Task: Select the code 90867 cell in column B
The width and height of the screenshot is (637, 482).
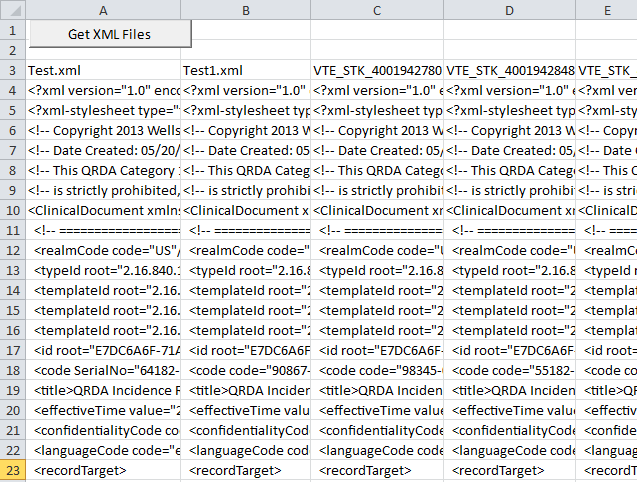Action: click(x=245, y=370)
